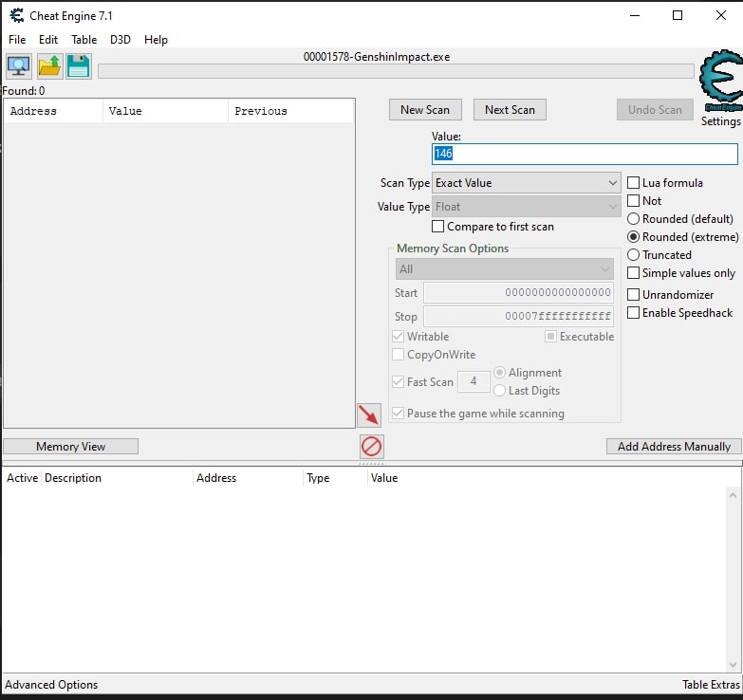Click the Undo Scan button
743x700 pixels.
[655, 110]
